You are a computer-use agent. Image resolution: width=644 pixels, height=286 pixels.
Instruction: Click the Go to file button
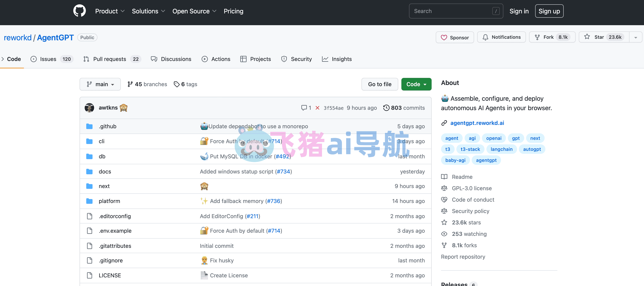pyautogui.click(x=380, y=84)
